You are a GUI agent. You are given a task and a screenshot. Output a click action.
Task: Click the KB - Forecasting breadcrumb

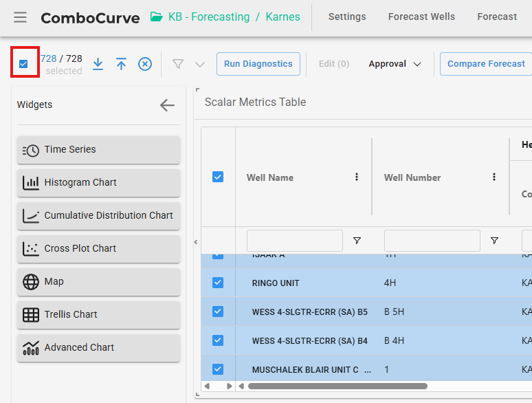(x=209, y=17)
